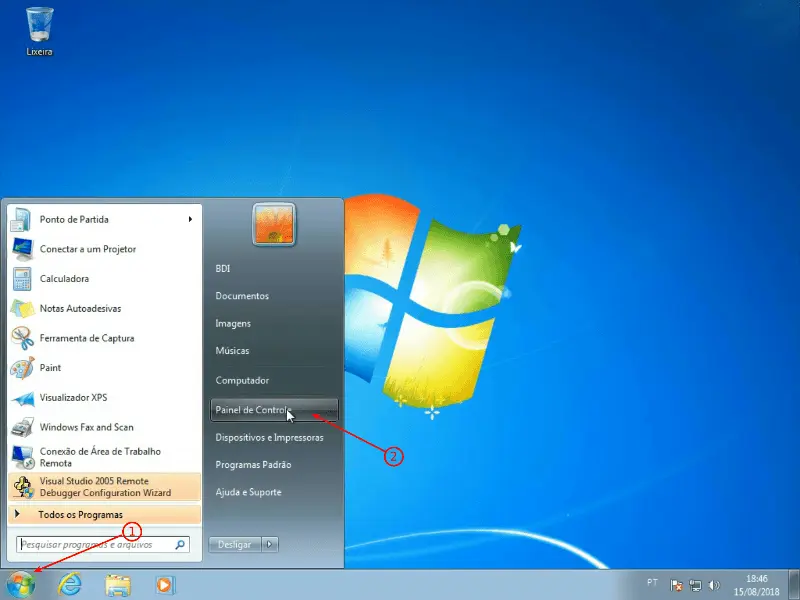Select the Windows Fax and Scan label text
The image size is (800, 600).
[86, 427]
